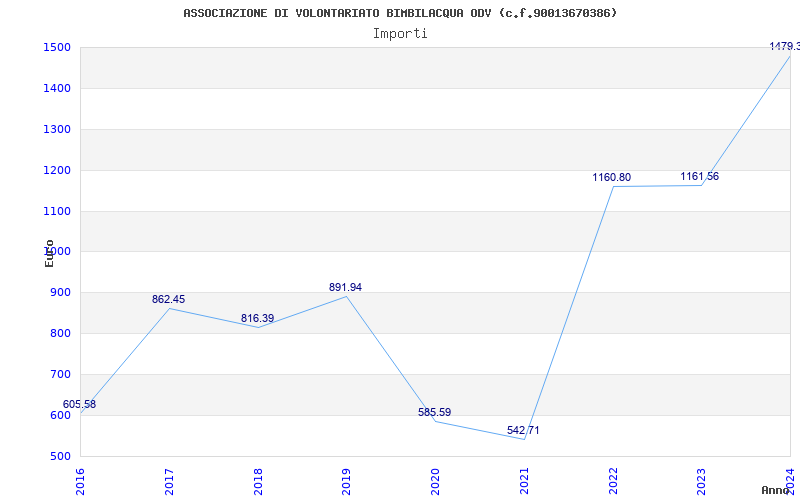Select the 585.59 data label
Viewport: 800px width, 500px height.
(x=435, y=412)
